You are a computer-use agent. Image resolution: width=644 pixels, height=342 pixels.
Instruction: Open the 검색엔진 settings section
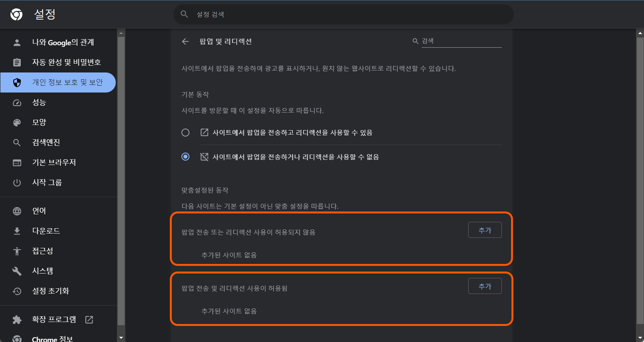58,143
